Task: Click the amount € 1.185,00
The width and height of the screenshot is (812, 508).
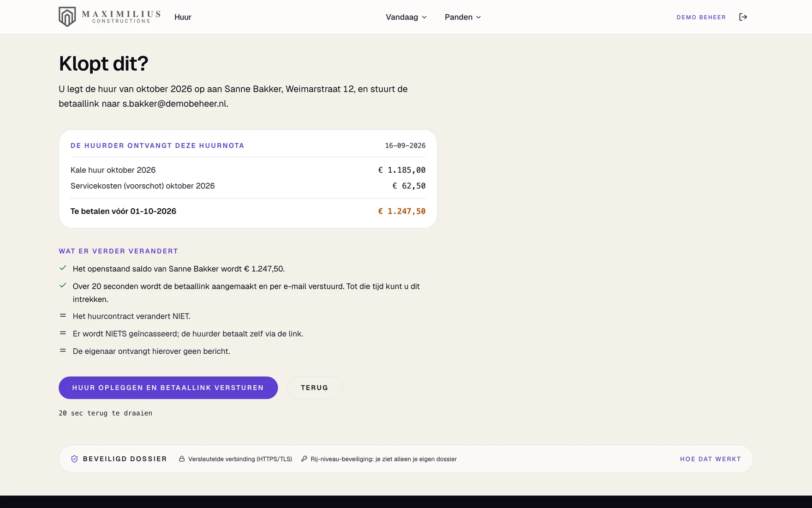Action: [x=402, y=170]
